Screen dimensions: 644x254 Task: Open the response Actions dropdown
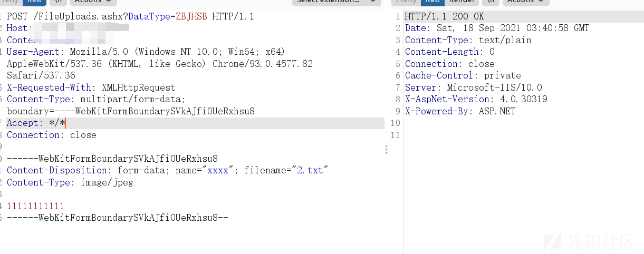pyautogui.click(x=525, y=2)
